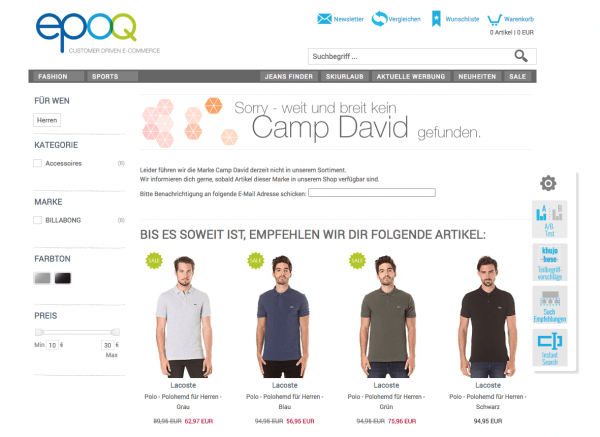Viewport: 600px width, 437px height.
Task: Open the SPORTS menu
Action: (105, 77)
